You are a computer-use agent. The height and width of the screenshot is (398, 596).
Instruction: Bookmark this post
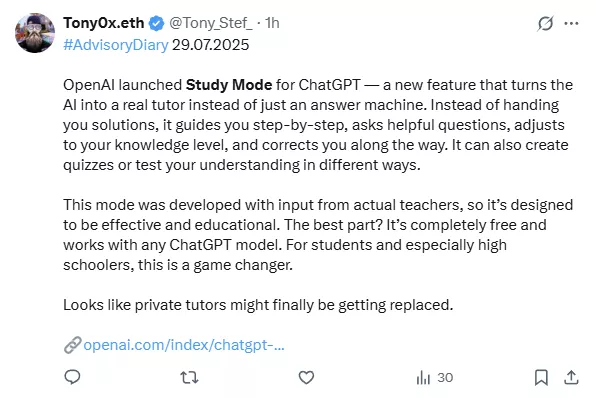[541, 377]
